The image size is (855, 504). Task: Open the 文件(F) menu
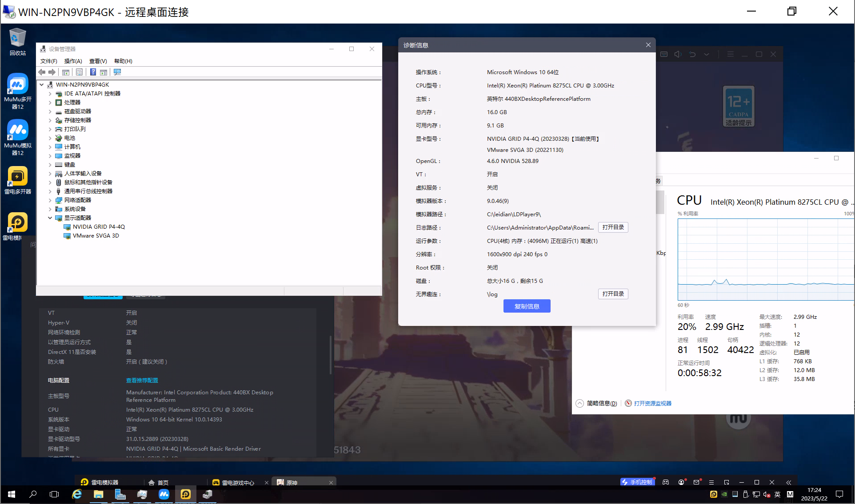coord(49,61)
